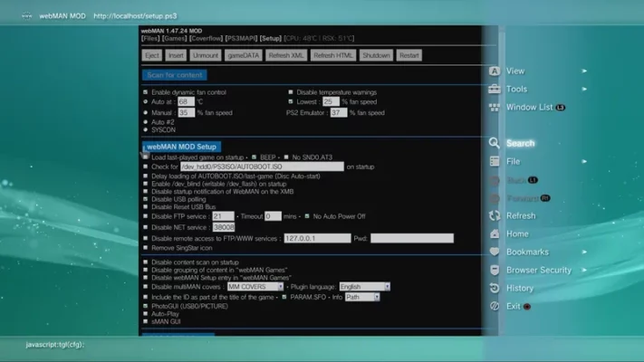Collapse the Scan for content section header
Image resolution: width=644 pixels, height=362 pixels.
[175, 75]
